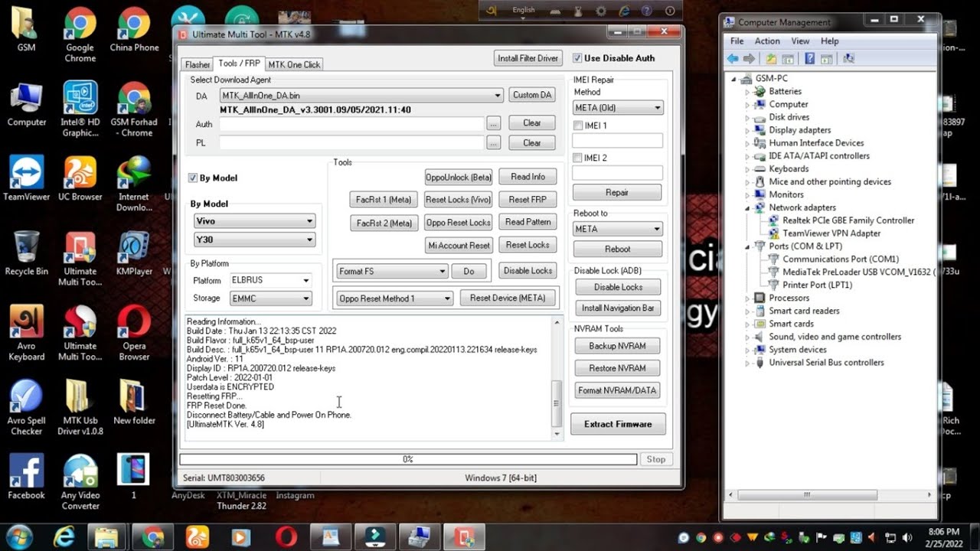Open Format FS dropdown

(x=392, y=272)
